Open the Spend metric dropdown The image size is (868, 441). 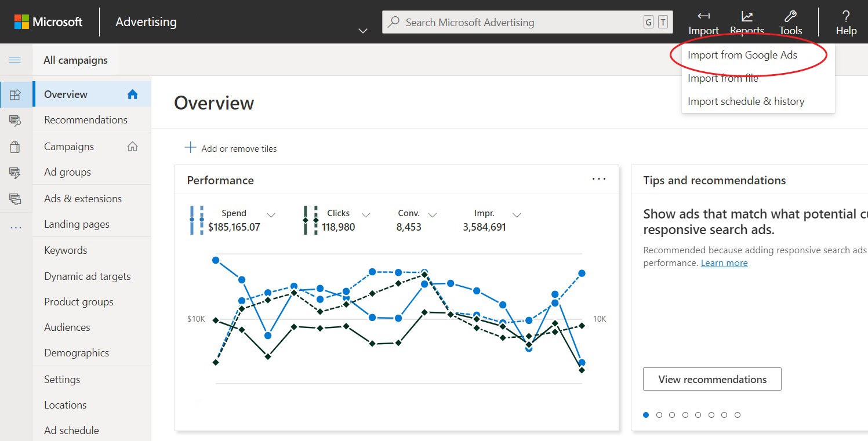tap(271, 215)
